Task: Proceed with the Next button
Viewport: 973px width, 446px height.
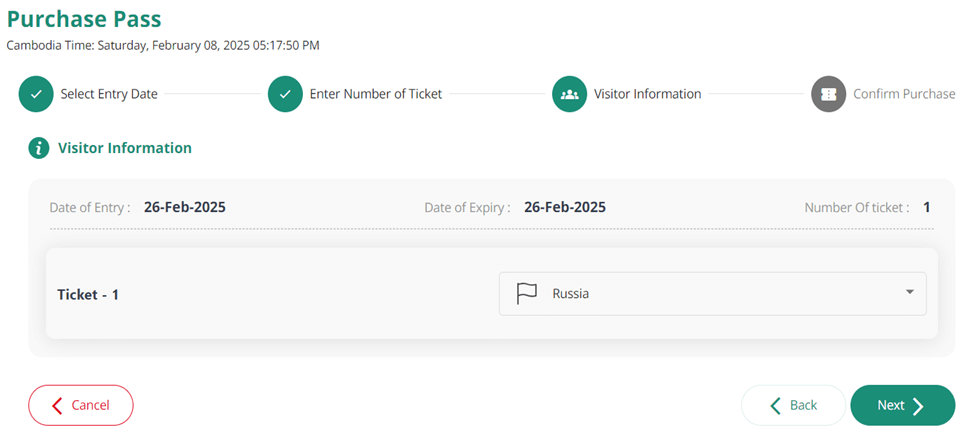Action: (x=902, y=405)
